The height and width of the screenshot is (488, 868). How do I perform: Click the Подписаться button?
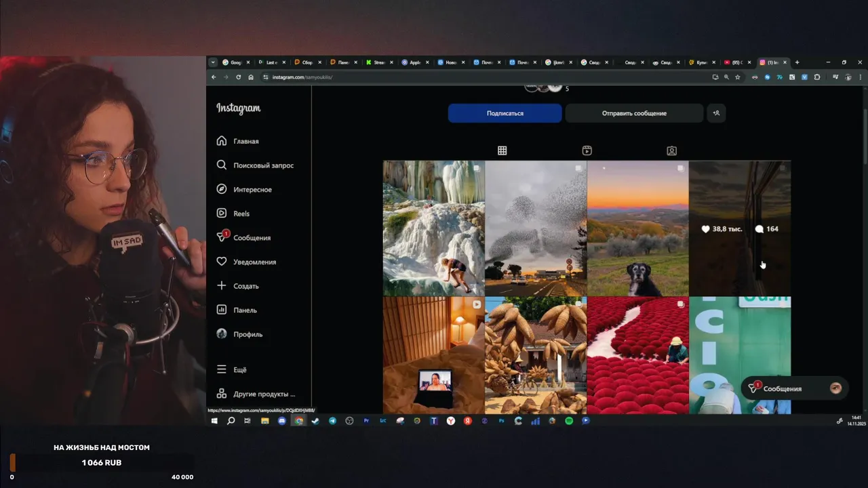click(505, 113)
